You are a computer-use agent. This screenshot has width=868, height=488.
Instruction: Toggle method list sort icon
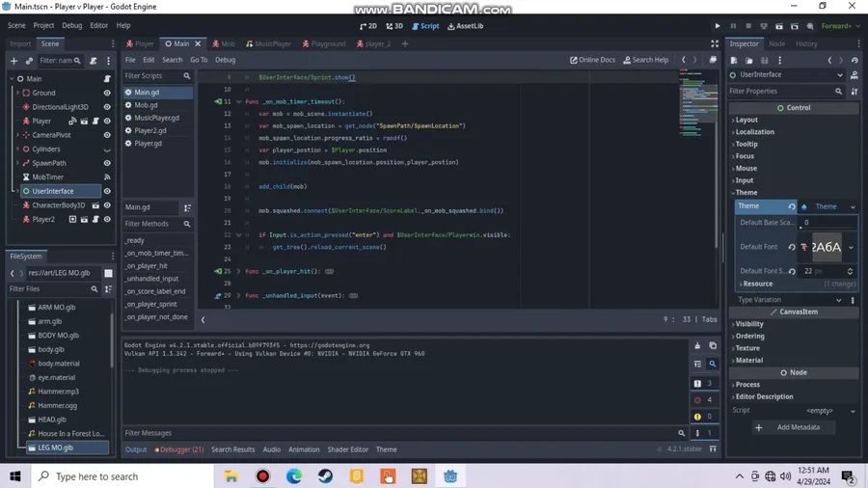(188, 207)
